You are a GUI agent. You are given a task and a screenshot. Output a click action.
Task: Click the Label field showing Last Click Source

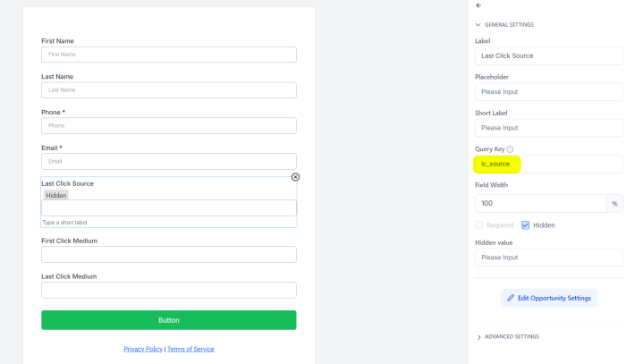pyautogui.click(x=548, y=55)
